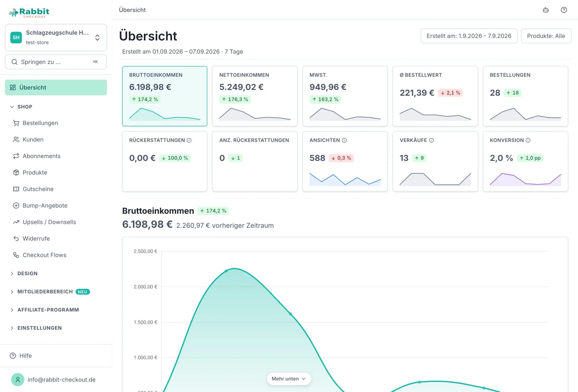578x392 pixels.
Task: Select the MwSt. metric card
Action: point(345,96)
